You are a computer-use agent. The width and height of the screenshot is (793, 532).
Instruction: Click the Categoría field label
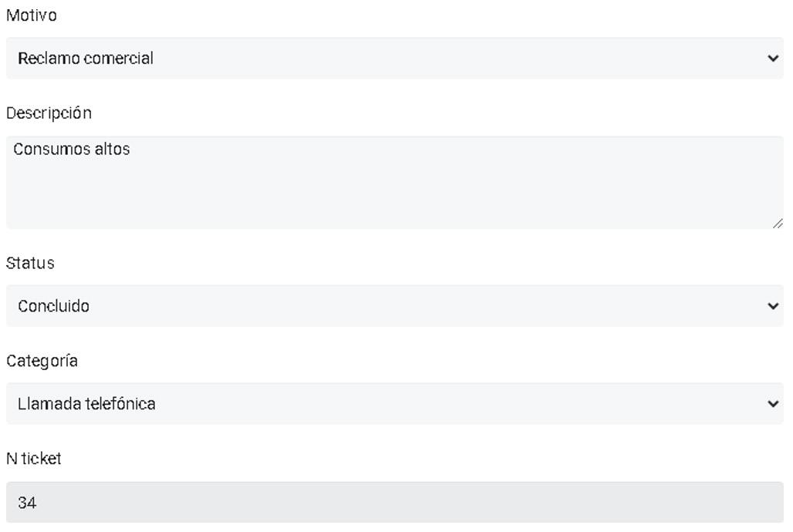[x=42, y=361]
